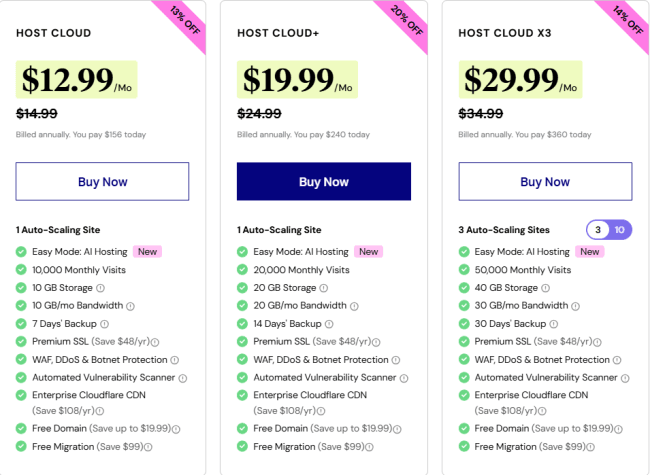
Task: Click info icon beside 20 GB Storage
Action: coord(323,288)
